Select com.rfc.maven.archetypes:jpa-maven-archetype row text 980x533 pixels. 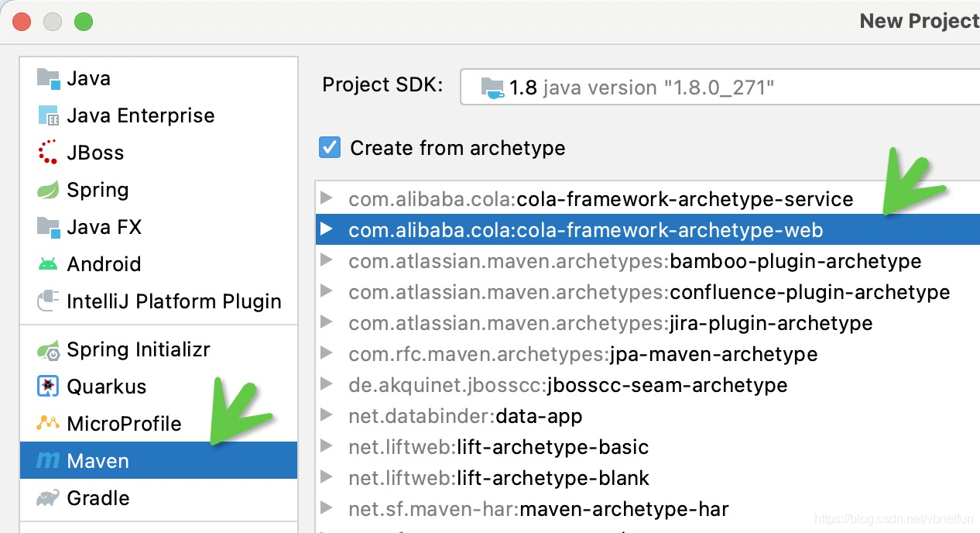point(584,354)
